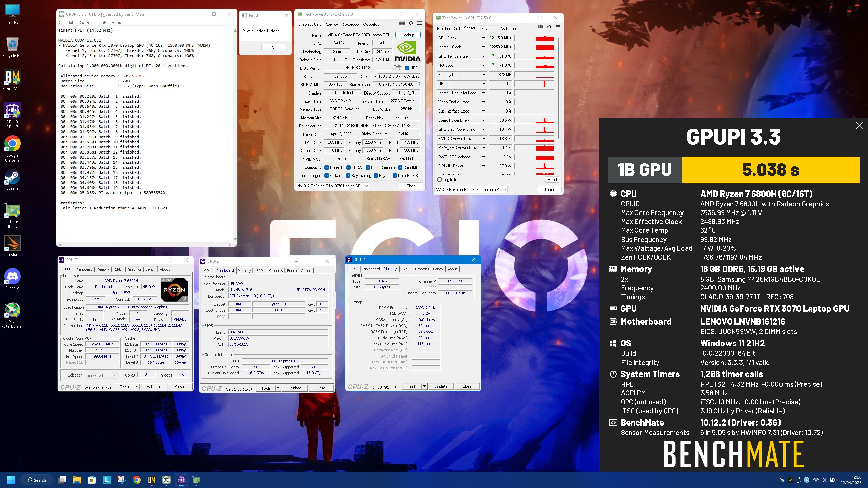Open hamburger menu in GPU-Z Sensors window
The image size is (868, 488).
pos(558,27)
